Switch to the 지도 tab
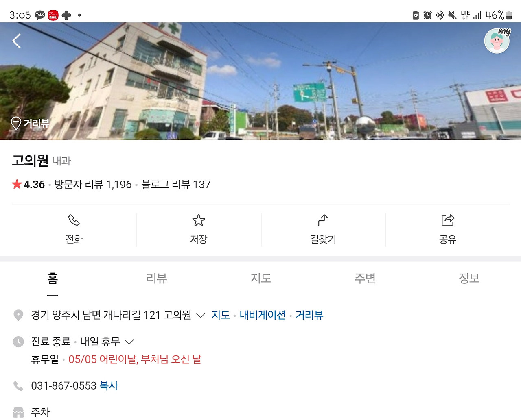Screen dimensions: 521x420 [260, 279]
